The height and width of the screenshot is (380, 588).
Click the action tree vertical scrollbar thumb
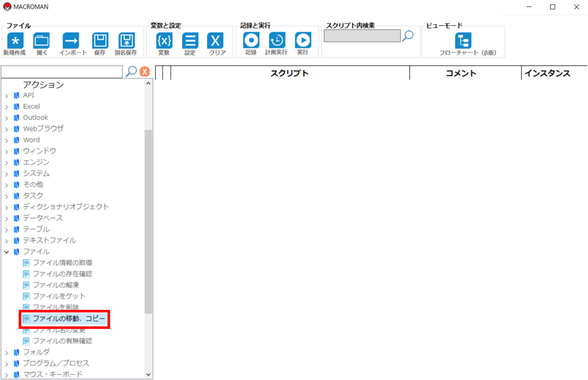click(149, 222)
